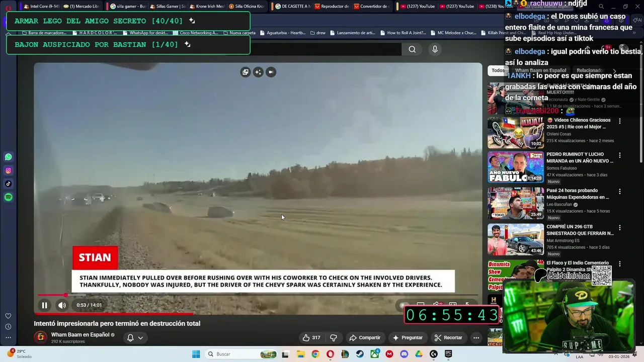Open HARDCOLOR bookmark in bookmarks bar
The height and width of the screenshot is (362, 644).
(95, 33)
